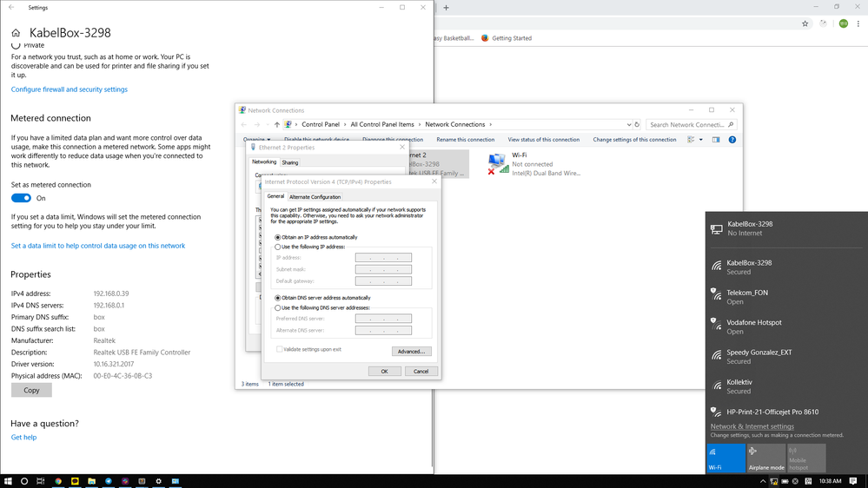Expand the address bar history dropdown
Image resolution: width=868 pixels, height=488 pixels.
click(629, 124)
